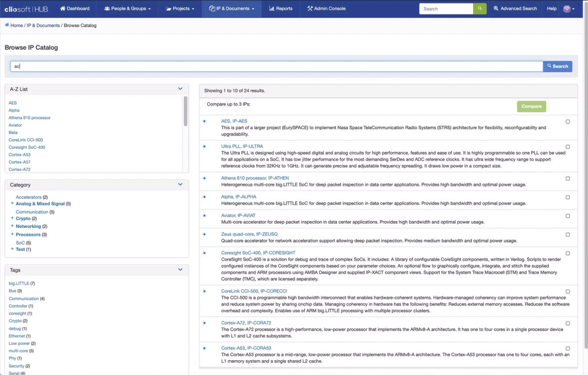The width and height of the screenshot is (588, 375).
Task: Check the Zeus quad-core compare checkbox
Action: tap(568, 235)
